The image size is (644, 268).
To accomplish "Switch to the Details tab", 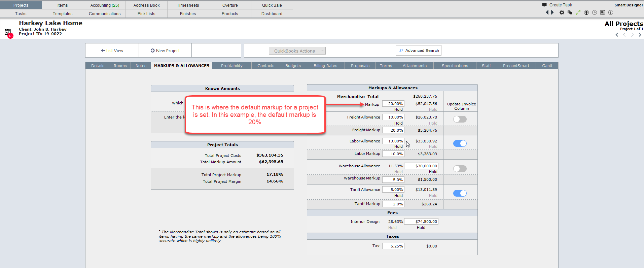I will point(98,66).
